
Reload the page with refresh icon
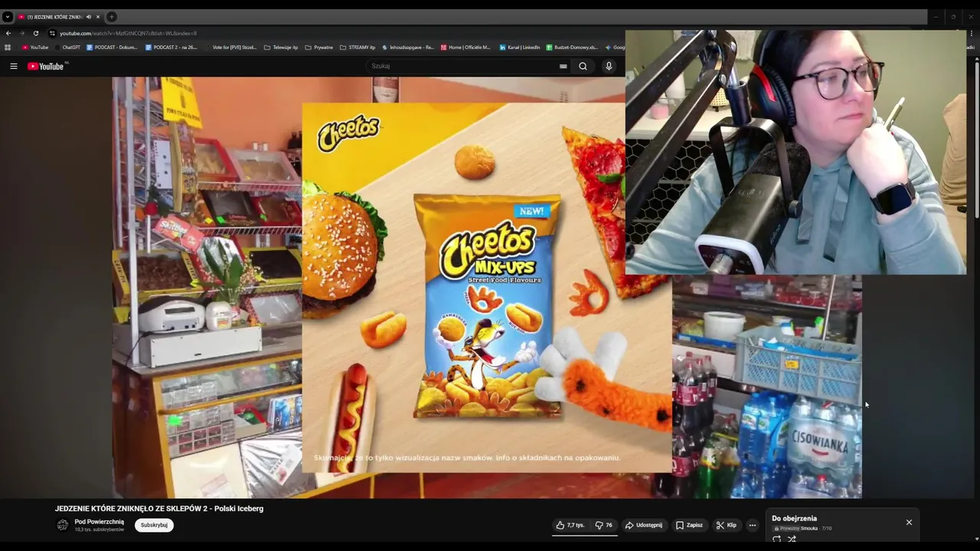tap(35, 33)
